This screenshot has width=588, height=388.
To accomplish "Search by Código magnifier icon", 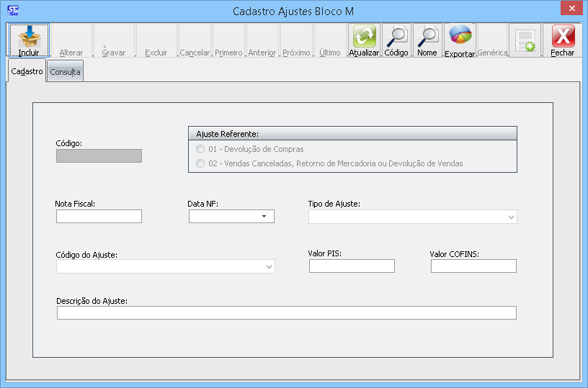I will point(396,36).
